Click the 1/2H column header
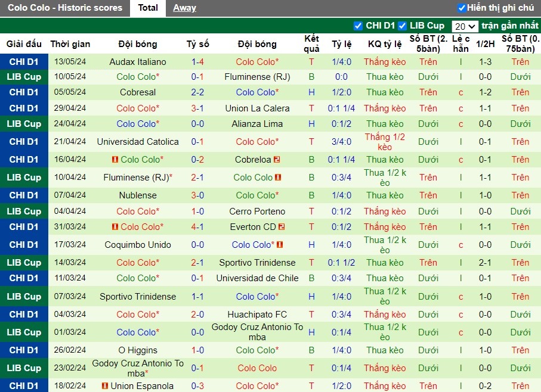 (485, 44)
